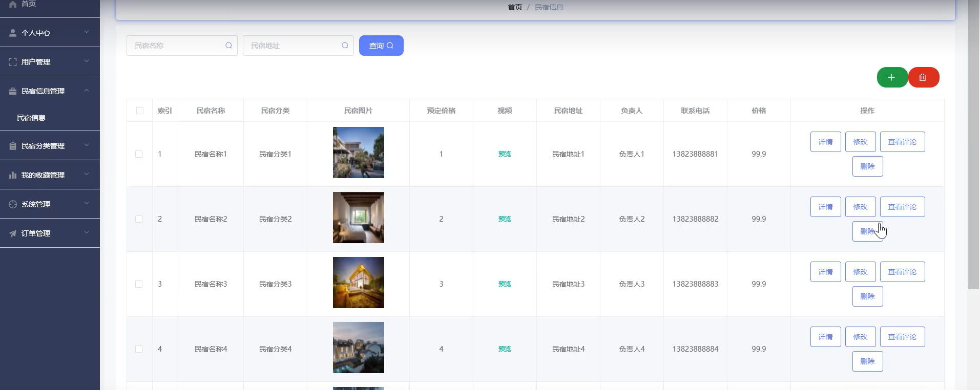Click the 预览 video link in row 2
Viewport: 980px width, 390px height.
click(505, 219)
